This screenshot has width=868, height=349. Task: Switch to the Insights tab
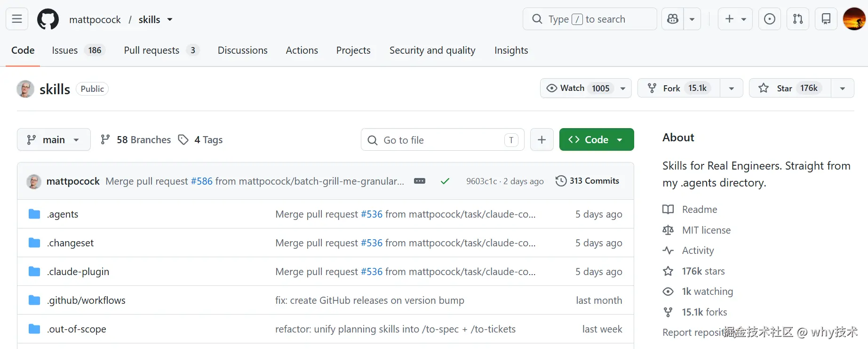[511, 50]
